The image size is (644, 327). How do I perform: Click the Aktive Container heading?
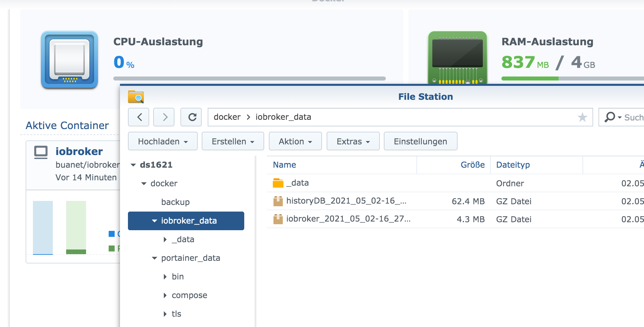click(x=67, y=125)
